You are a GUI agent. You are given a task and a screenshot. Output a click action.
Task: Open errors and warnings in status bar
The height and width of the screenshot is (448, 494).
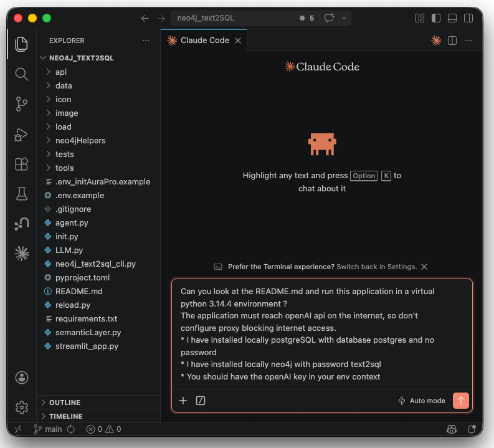pyautogui.click(x=103, y=429)
